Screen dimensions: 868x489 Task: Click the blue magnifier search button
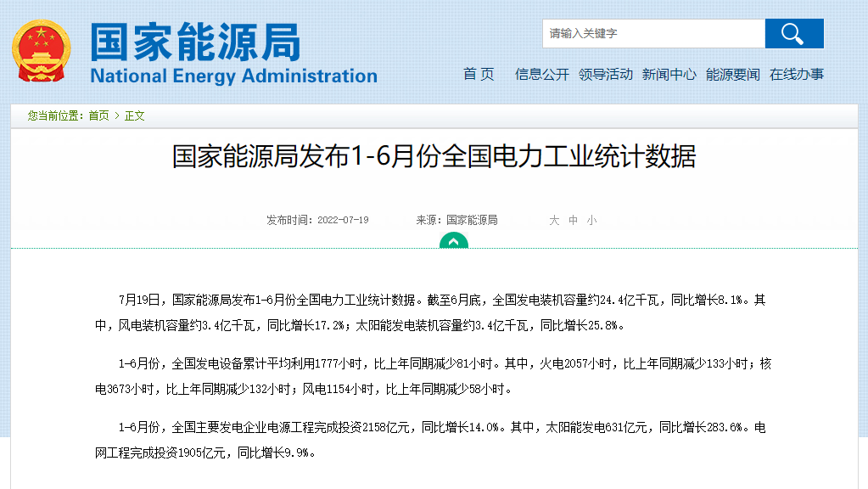tap(793, 34)
